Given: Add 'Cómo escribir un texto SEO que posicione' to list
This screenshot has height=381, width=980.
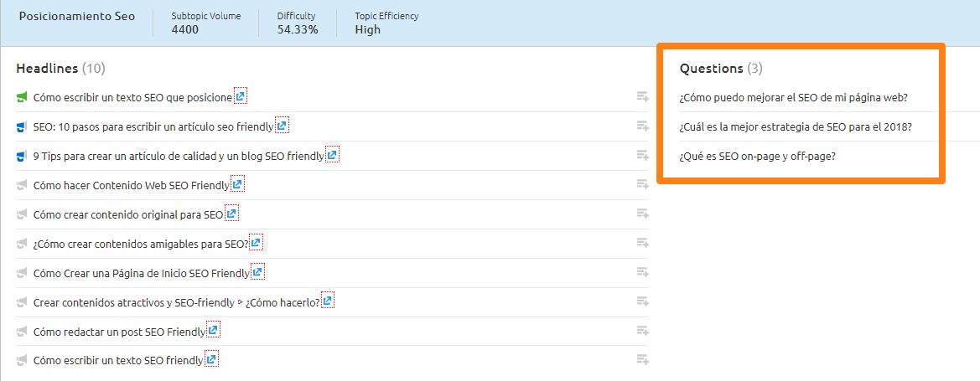Looking at the screenshot, I should pos(642,97).
